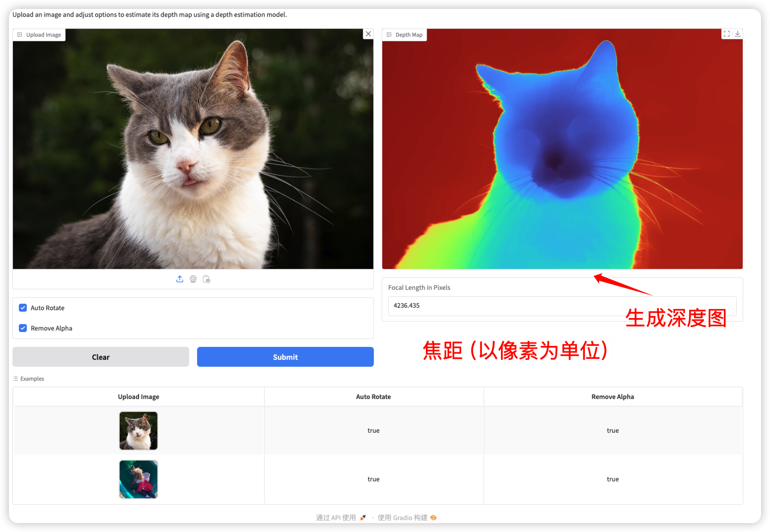Open the '通过 API 使用' link

(336, 518)
